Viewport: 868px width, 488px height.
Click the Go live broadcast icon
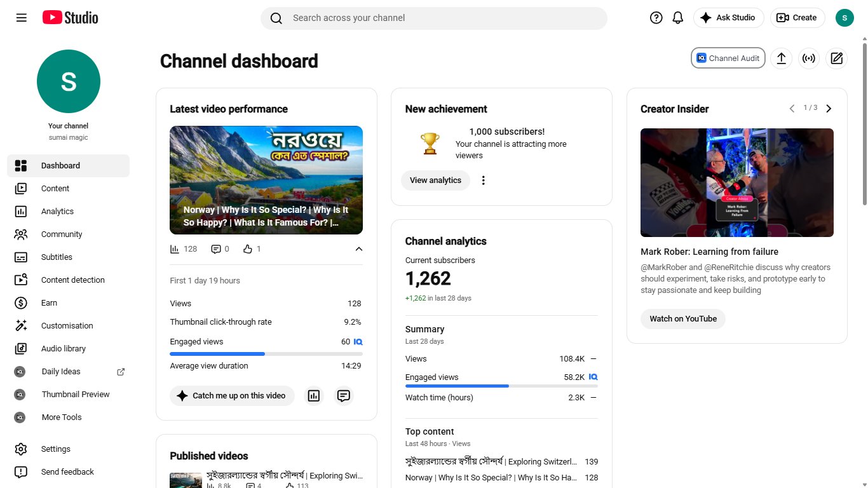[809, 58]
